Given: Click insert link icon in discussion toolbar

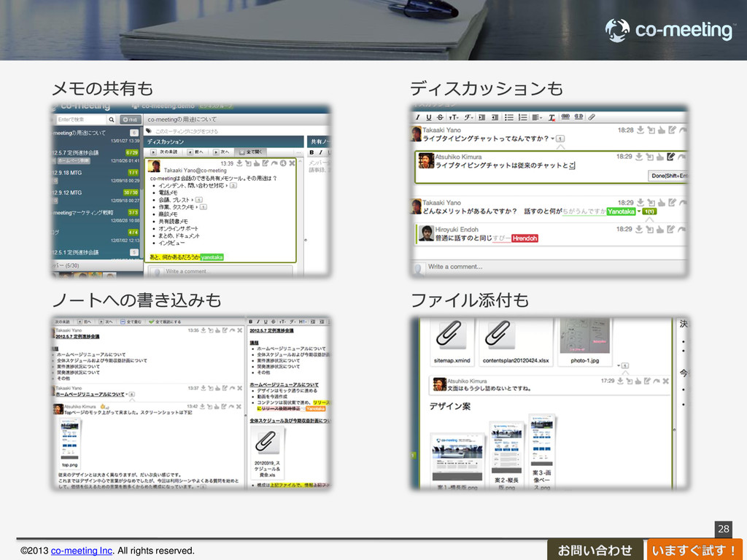Looking at the screenshot, I should pos(565,117).
